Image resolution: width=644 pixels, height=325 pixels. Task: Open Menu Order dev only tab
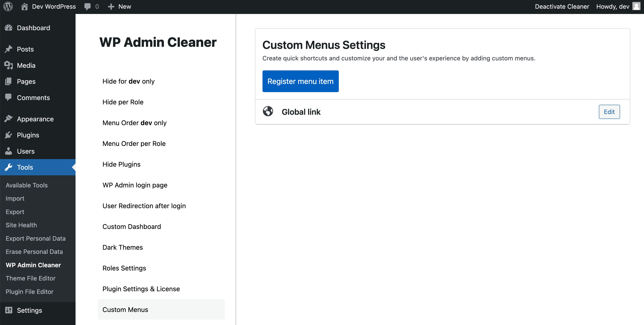tap(134, 123)
